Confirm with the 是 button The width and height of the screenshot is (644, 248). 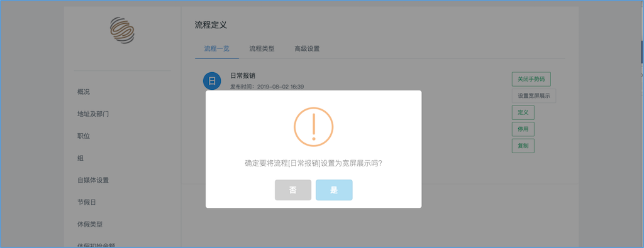(334, 190)
